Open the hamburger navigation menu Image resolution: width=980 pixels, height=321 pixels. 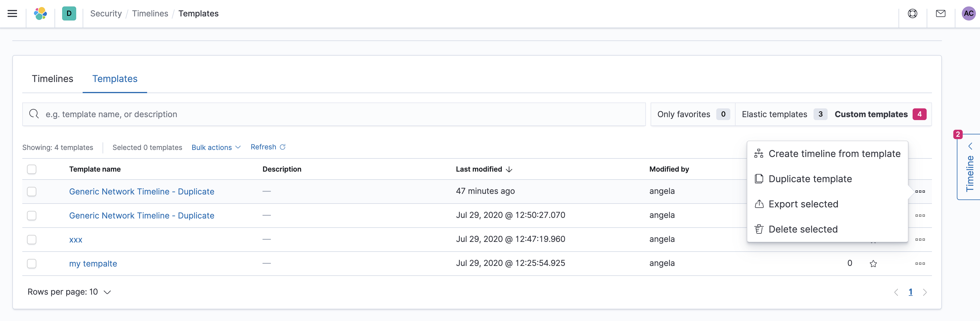pos(13,14)
